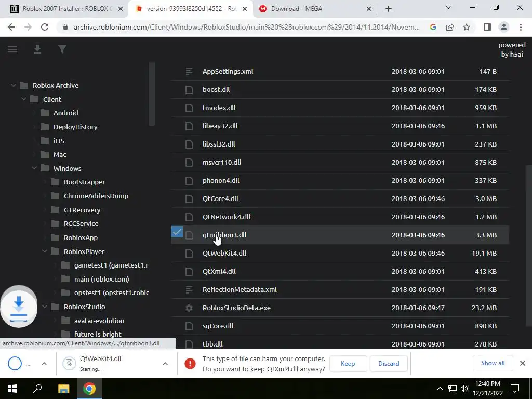Open the ChromeAddersDump folder in tree
The image size is (532, 399).
pos(96,196)
